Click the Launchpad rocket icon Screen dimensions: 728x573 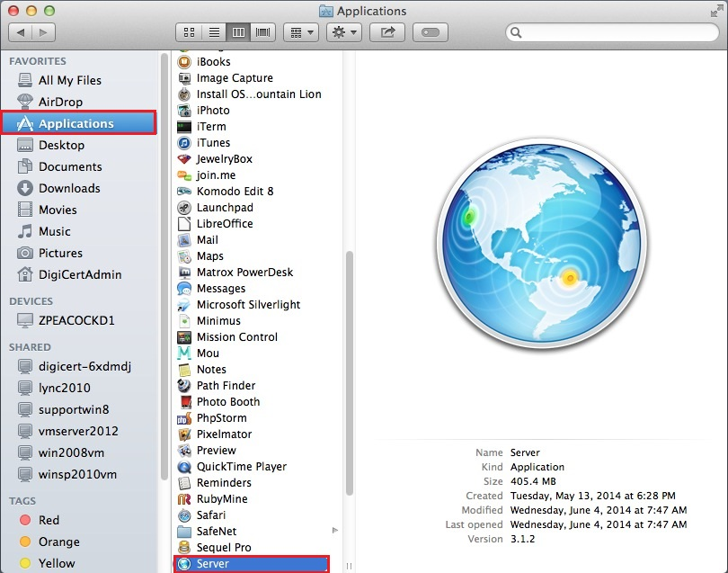click(x=184, y=208)
